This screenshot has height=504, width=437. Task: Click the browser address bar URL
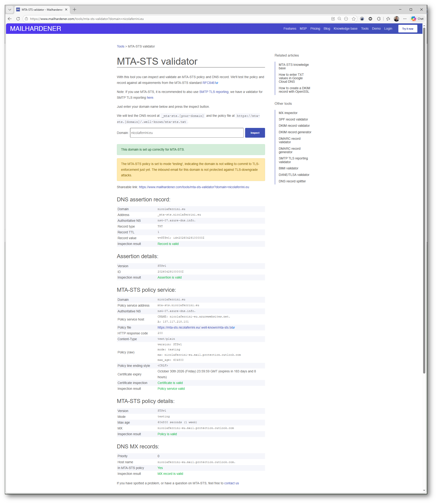pos(87,19)
